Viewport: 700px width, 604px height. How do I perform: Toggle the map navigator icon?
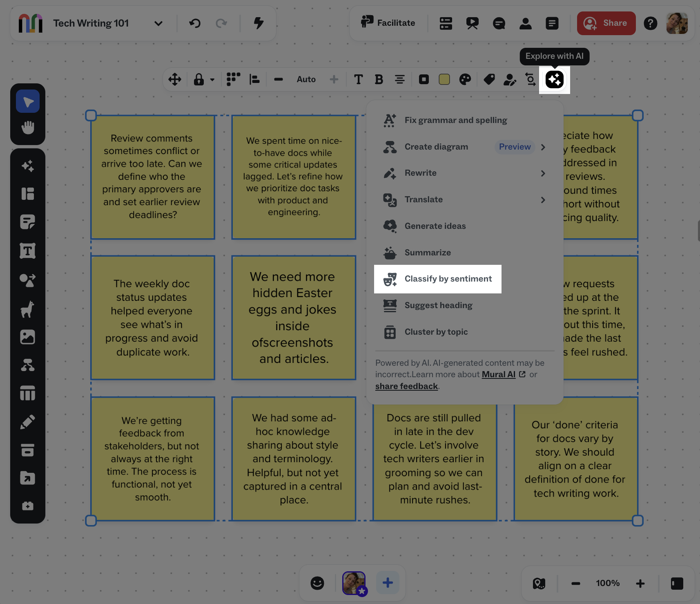tap(539, 584)
